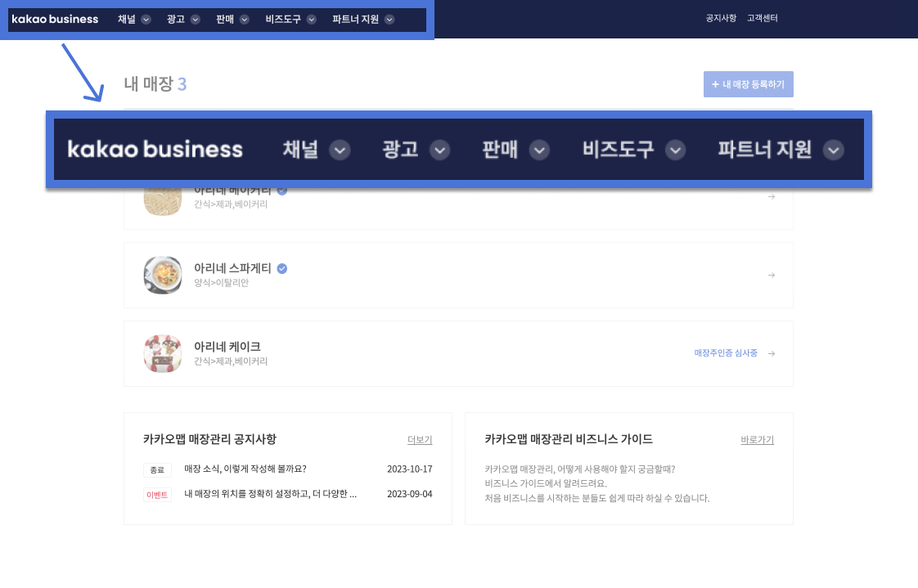Image resolution: width=918 pixels, height=588 pixels.
Task: Click the 2023-09-04 notice date
Action: [x=410, y=495]
